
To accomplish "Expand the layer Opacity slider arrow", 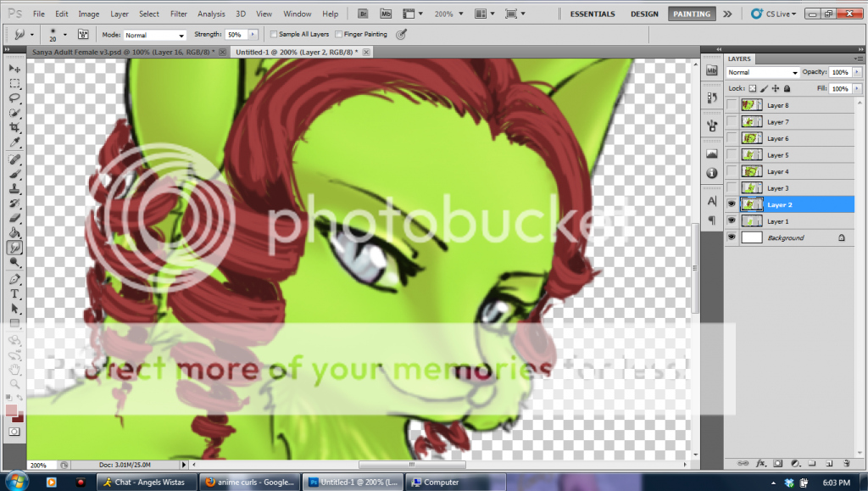I will [858, 72].
